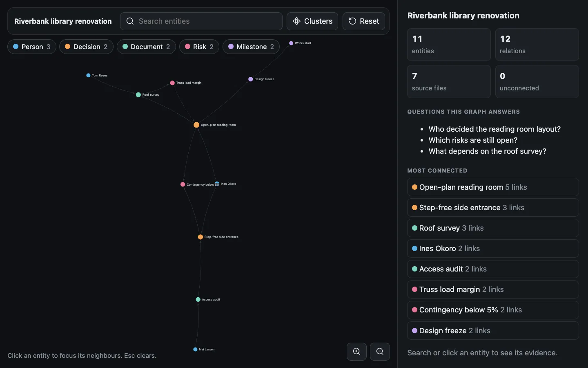The image size is (588, 368).
Task: Open Step-free side entrance in Most Connected
Action: (493, 208)
